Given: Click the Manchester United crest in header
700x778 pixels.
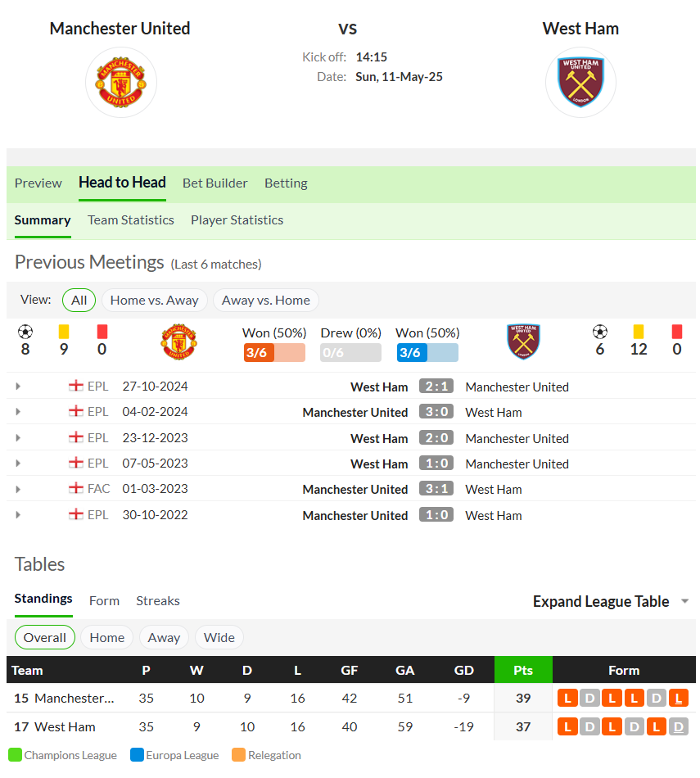Looking at the screenshot, I should (x=121, y=83).
